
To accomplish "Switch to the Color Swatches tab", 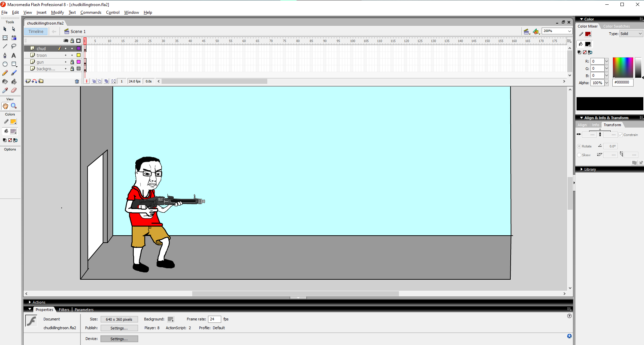I will [616, 26].
